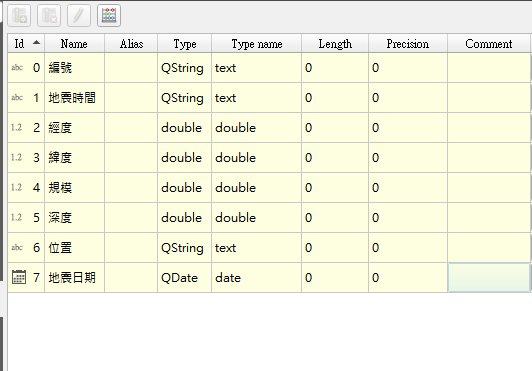This screenshot has height=371, width=532.
Task: Select the field name 地震日期
Action: pyautogui.click(x=72, y=277)
